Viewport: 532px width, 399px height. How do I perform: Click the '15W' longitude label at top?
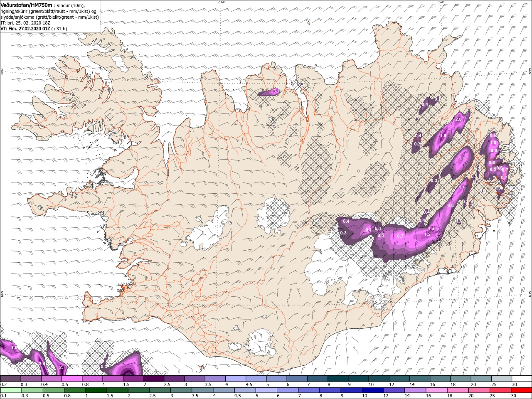coord(440,2)
